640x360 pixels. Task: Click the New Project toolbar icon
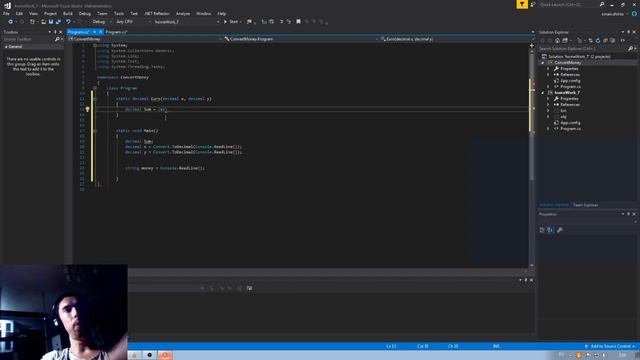(x=32, y=22)
